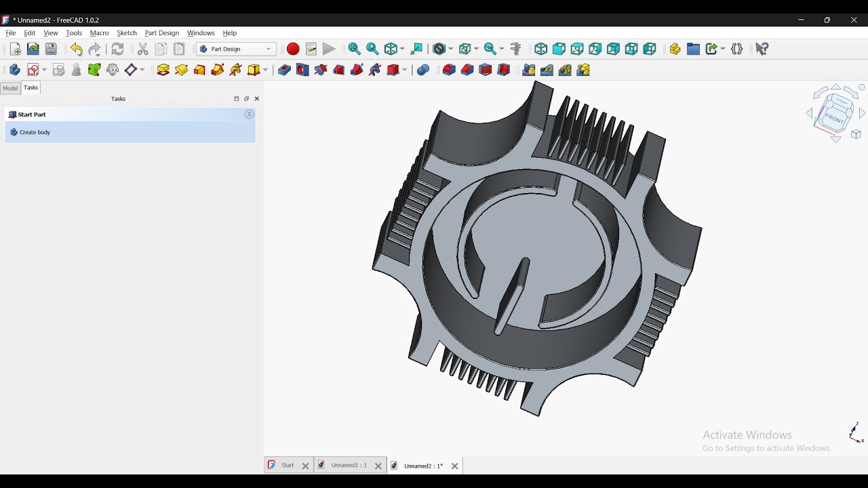Click the Groove tool icon
Screen dimensions: 868x488
click(x=321, y=70)
